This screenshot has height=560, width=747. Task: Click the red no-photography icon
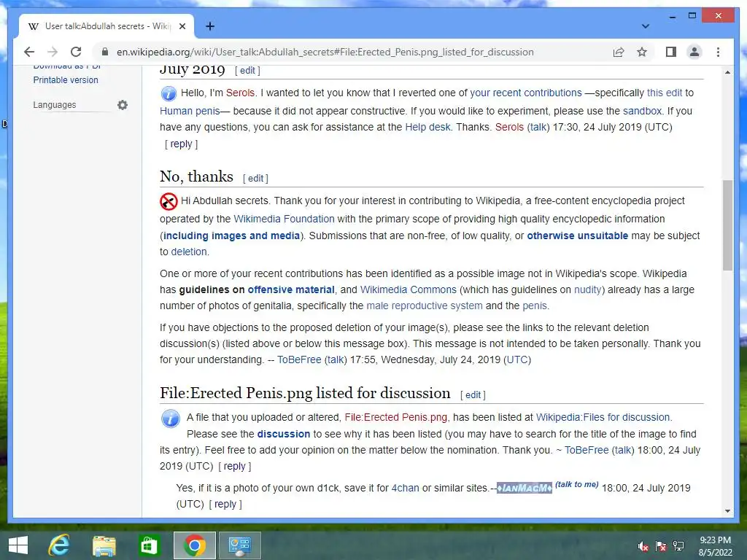tap(169, 201)
